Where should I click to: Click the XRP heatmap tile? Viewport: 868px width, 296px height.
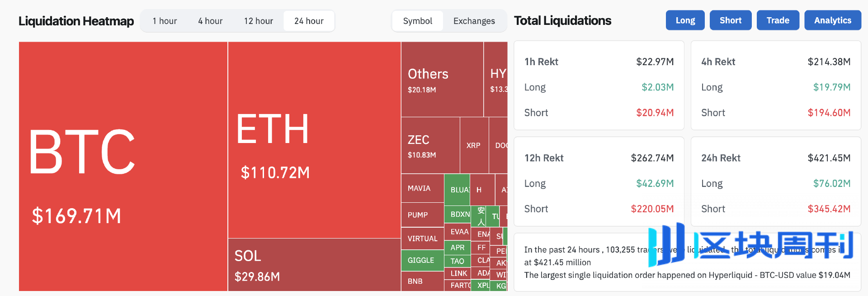pos(474,145)
